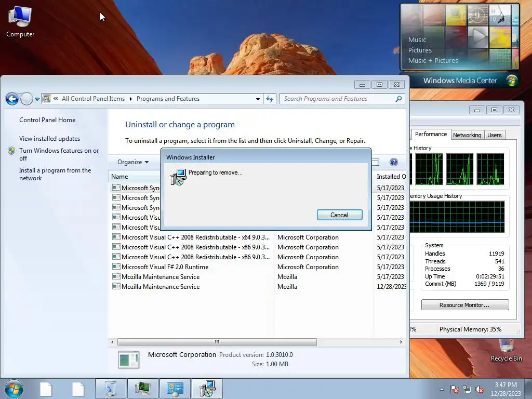The width and height of the screenshot is (532, 399).
Task: Switch to Windows Installer taskbar button
Action: [x=207, y=389]
